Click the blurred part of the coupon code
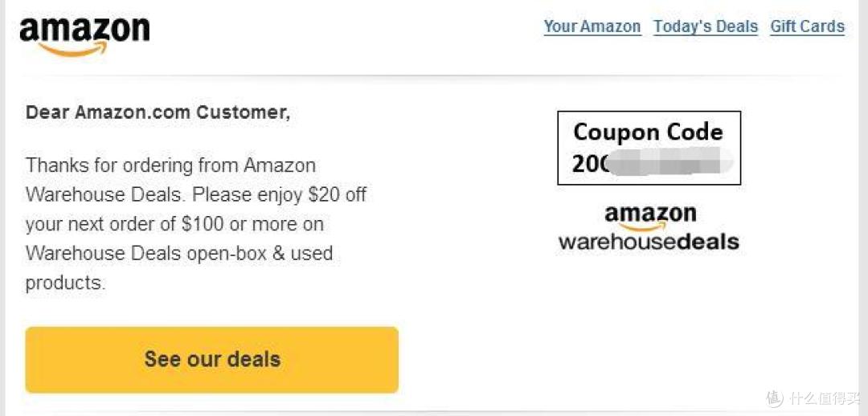 (671, 161)
